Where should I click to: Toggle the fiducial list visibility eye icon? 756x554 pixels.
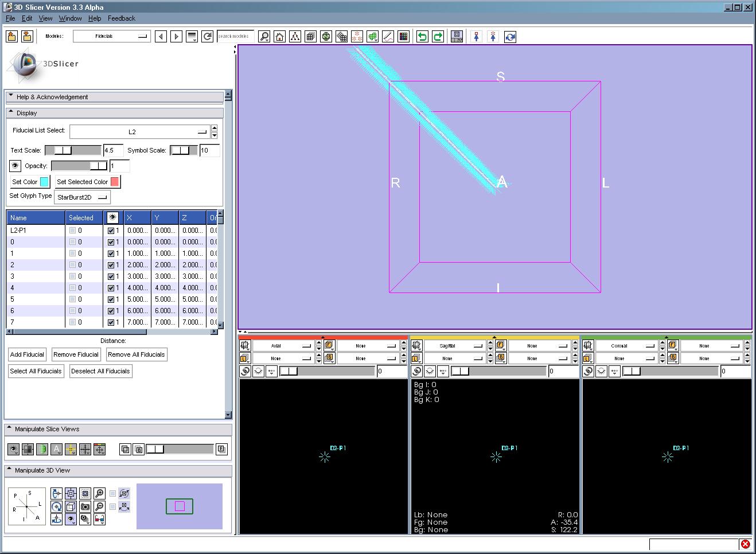click(15, 166)
